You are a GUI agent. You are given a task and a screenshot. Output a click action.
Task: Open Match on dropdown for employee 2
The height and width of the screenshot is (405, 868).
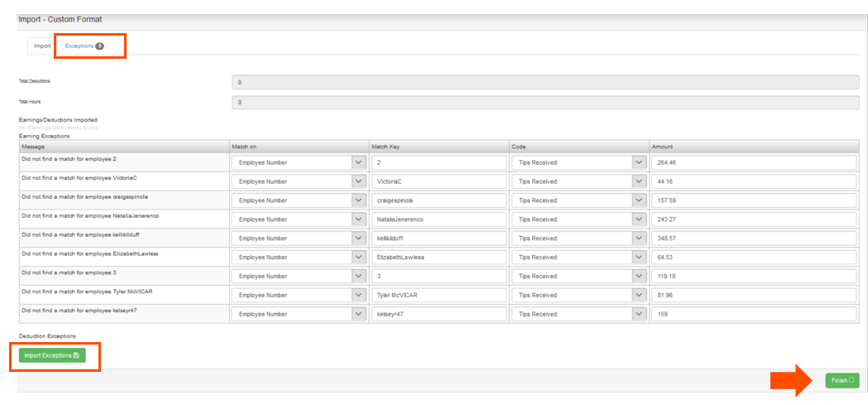click(299, 163)
